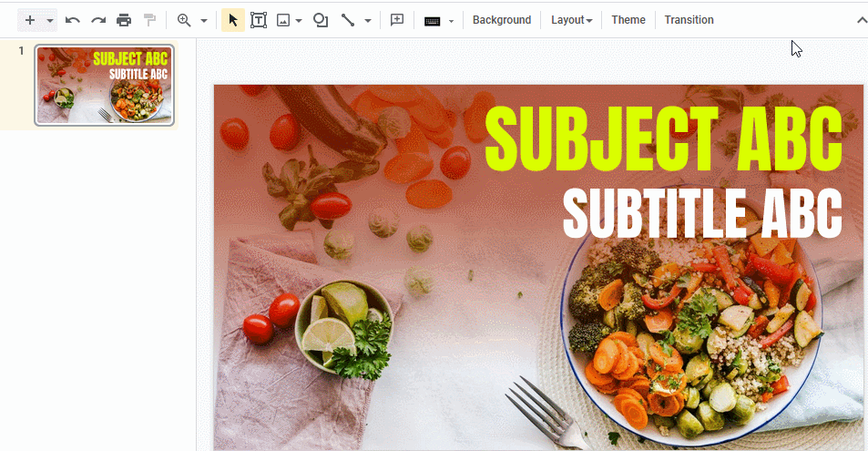Screen dimensions: 868x451
Task: Open zoom level dropdown arrow
Action: pyautogui.click(x=204, y=20)
